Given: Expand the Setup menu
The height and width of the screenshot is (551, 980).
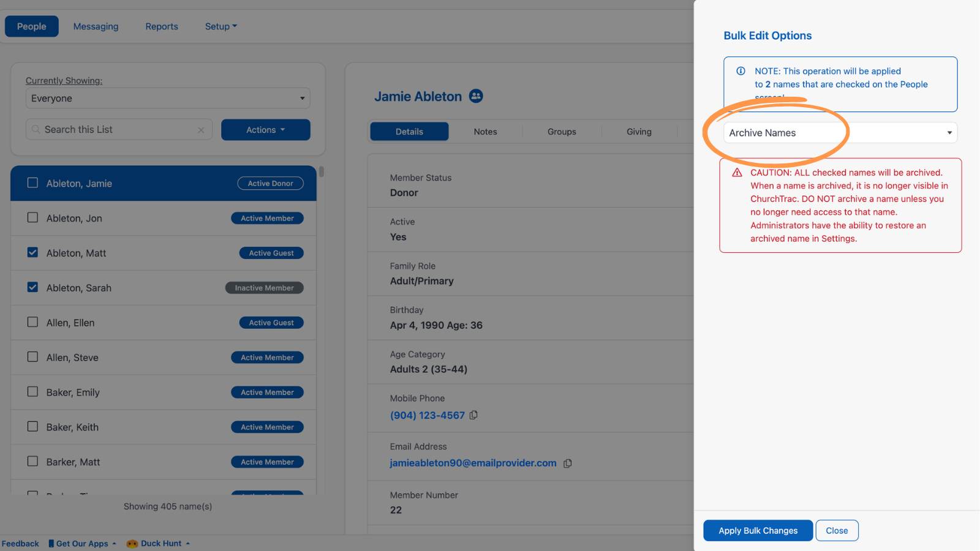Looking at the screenshot, I should click(221, 26).
